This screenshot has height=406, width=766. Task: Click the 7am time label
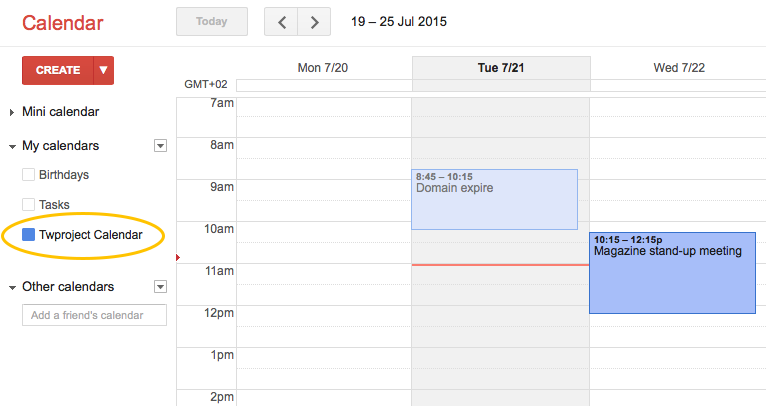pos(222,103)
